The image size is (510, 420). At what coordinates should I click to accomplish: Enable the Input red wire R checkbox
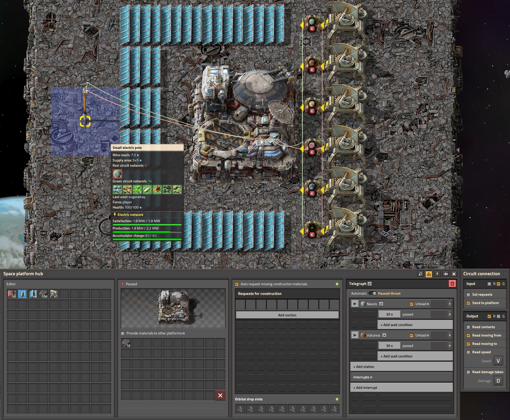[x=489, y=284]
